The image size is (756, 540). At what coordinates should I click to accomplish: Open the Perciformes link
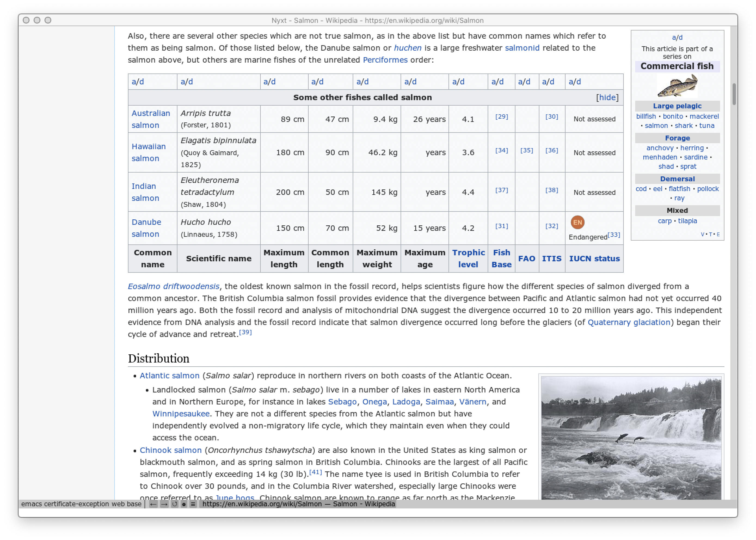385,60
